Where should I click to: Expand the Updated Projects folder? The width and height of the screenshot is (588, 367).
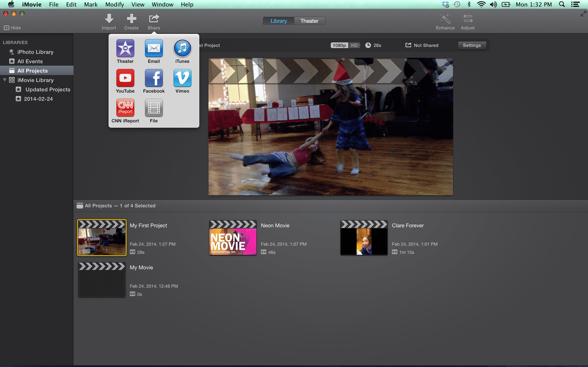coord(11,89)
